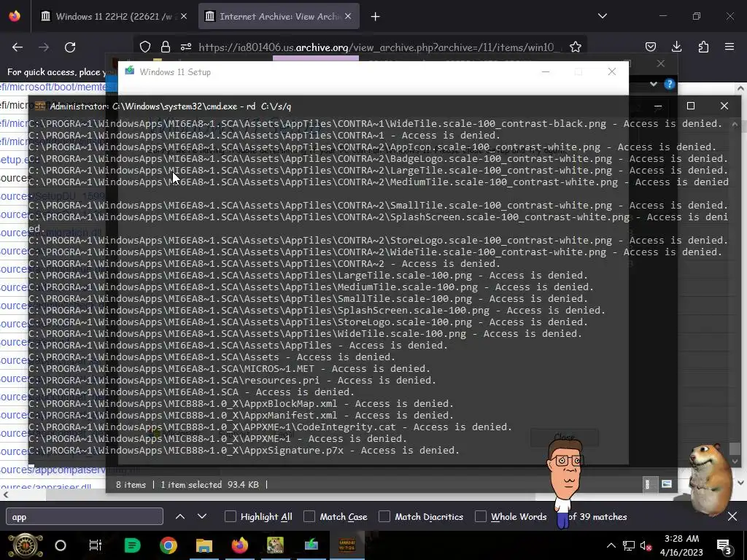This screenshot has width=747, height=560.
Task: Open hamster Box app on taskbar
Action: click(x=275, y=545)
